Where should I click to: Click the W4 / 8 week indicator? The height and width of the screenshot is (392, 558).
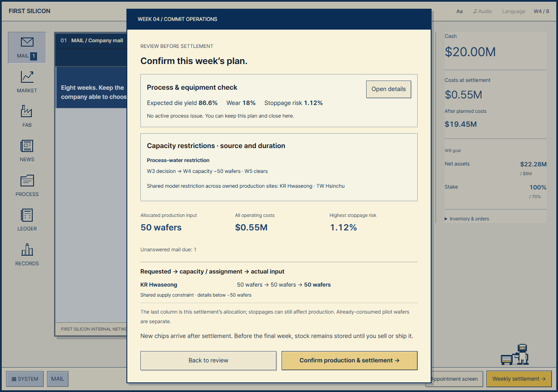[541, 11]
